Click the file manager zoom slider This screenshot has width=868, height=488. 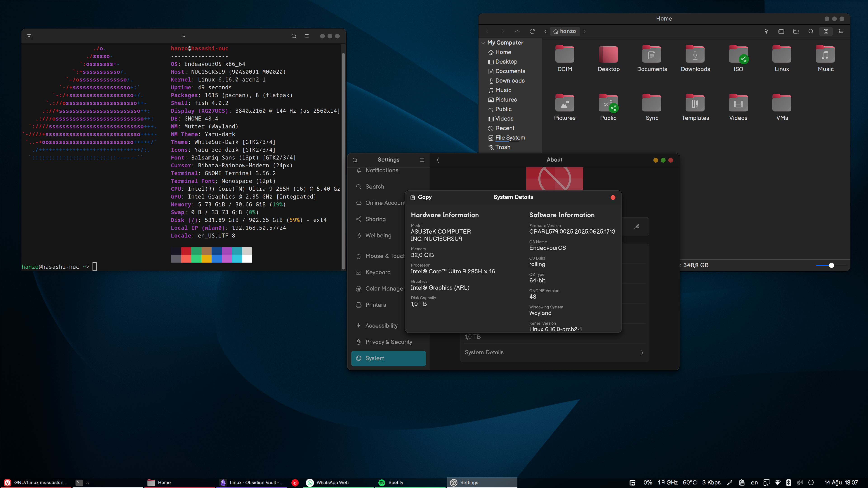pos(831,265)
